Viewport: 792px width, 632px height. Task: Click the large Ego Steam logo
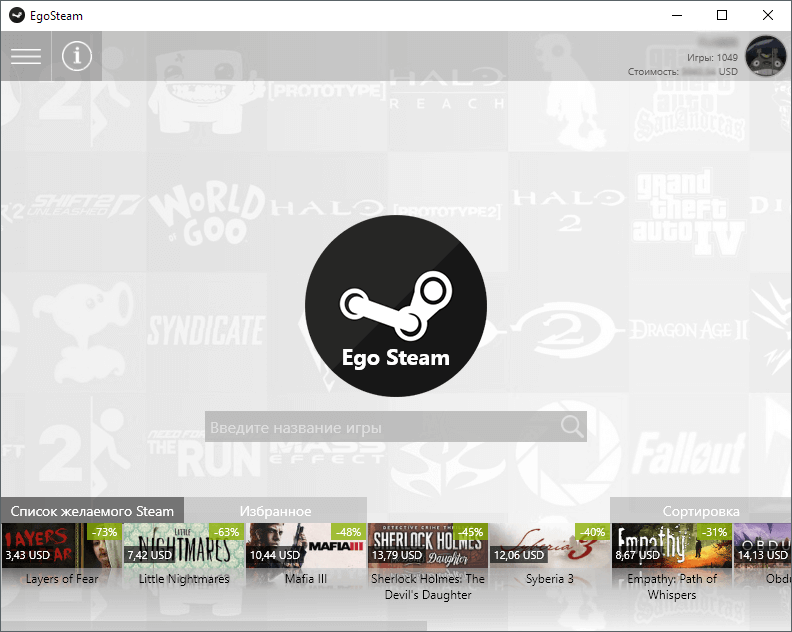(395, 306)
